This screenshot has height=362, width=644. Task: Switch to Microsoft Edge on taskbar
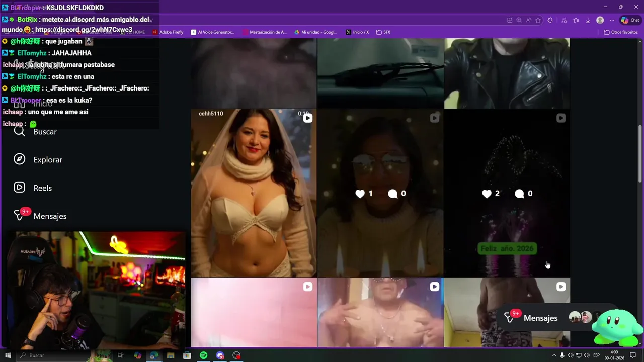coord(154,355)
